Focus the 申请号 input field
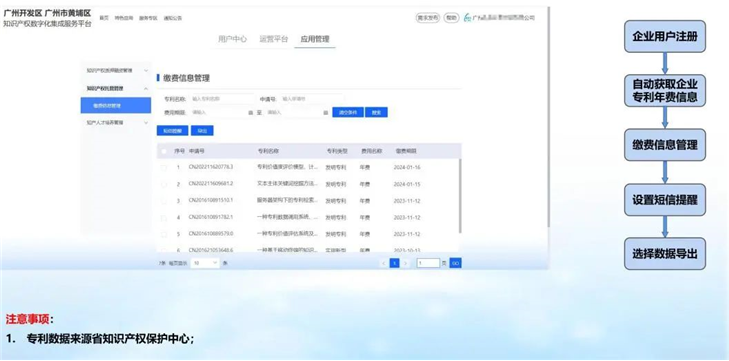This screenshot has width=729, height=361. (311, 99)
